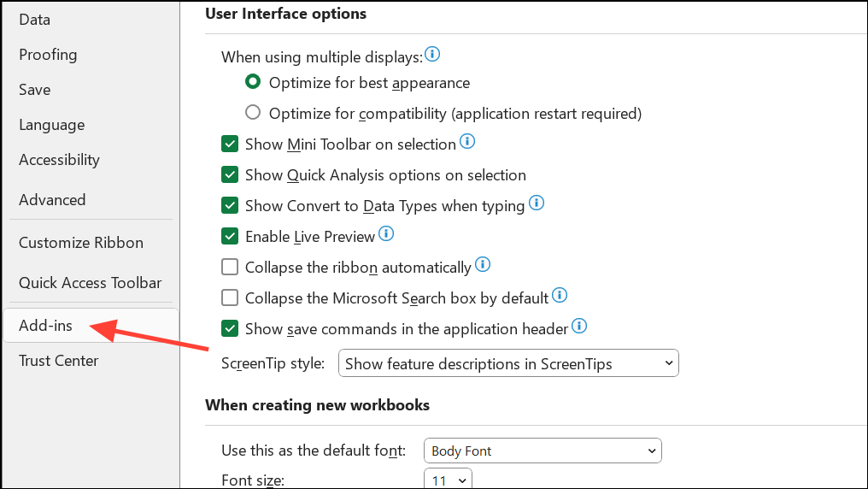Click info icon beside multiple displays label

click(432, 55)
